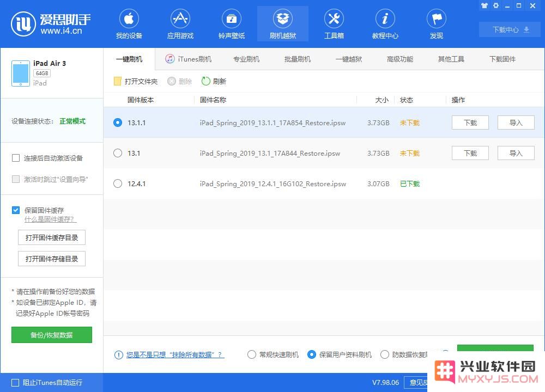The image size is (545, 392).
Task: Enable 阻止iTunes自动运行 checkbox
Action: pos(15,383)
